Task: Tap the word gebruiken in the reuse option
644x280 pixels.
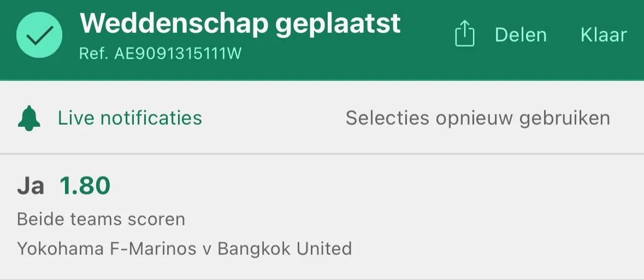Action: (x=564, y=119)
